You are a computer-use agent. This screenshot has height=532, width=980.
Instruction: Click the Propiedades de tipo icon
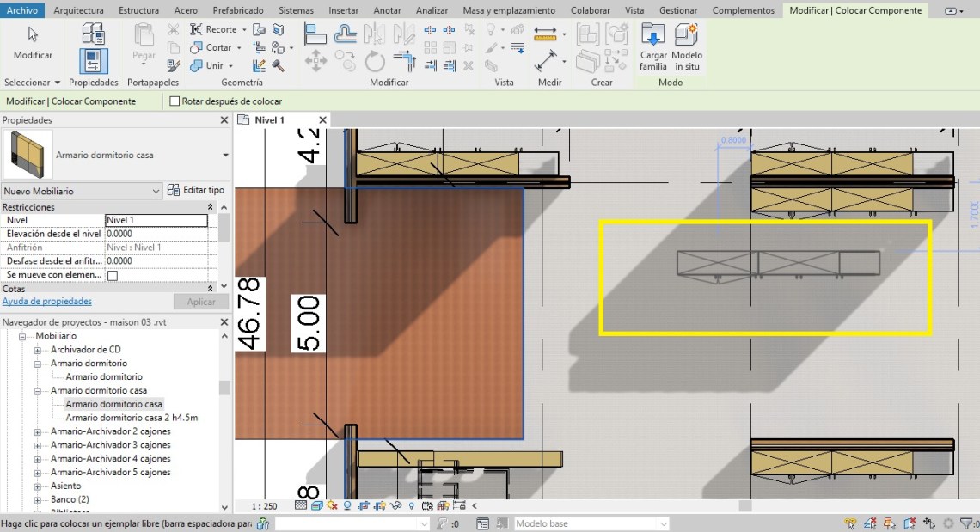(x=93, y=34)
